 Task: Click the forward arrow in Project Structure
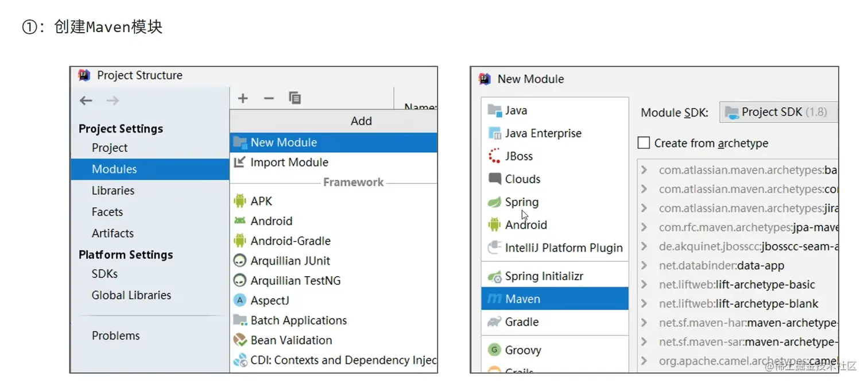113,100
